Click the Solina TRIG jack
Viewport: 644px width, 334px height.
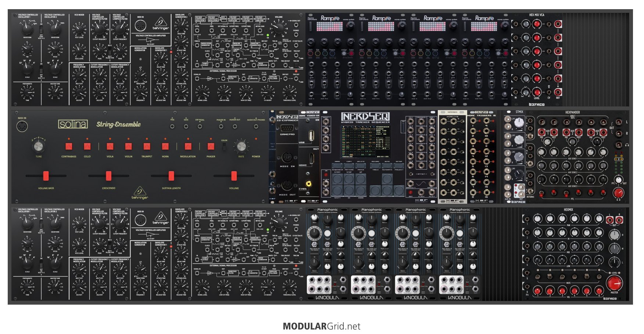point(172,126)
